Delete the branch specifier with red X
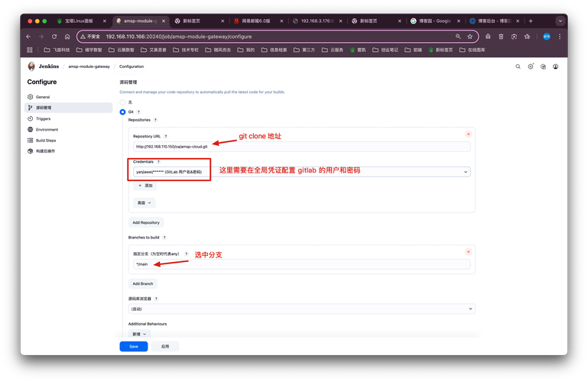Image resolution: width=588 pixels, height=382 pixels. point(468,251)
